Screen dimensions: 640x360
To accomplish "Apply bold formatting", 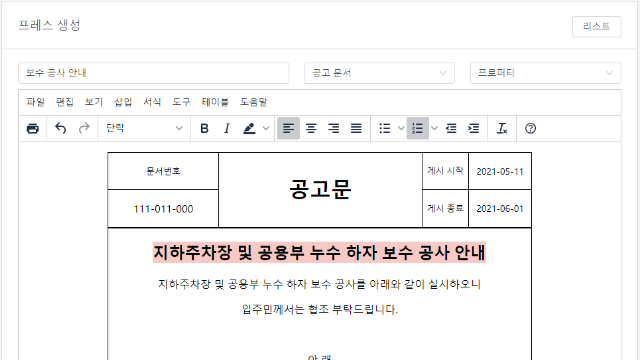I will (x=204, y=129).
